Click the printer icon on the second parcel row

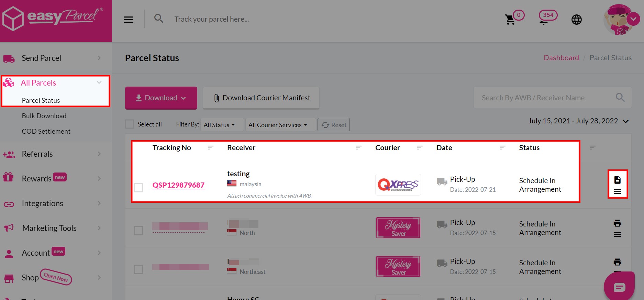pyautogui.click(x=617, y=223)
